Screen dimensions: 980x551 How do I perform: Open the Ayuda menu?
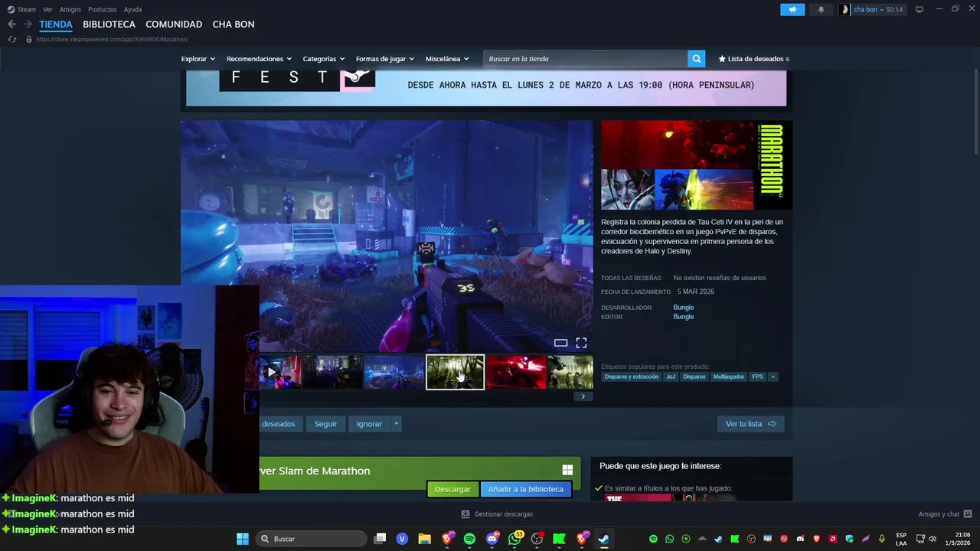(x=132, y=9)
